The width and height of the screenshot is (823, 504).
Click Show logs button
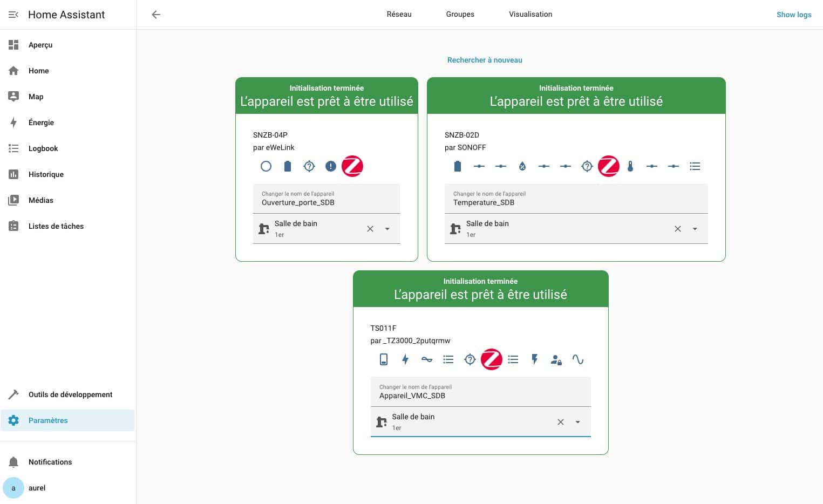[793, 15]
